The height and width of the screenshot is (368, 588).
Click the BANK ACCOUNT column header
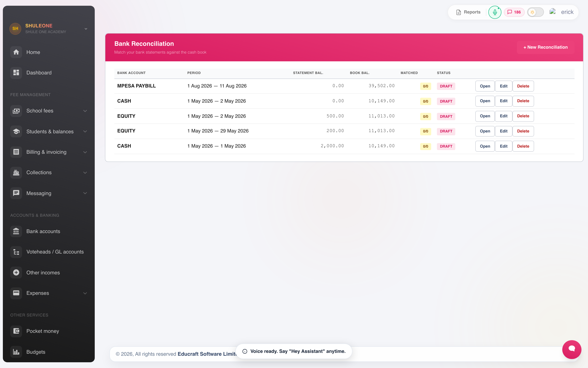[131, 73]
